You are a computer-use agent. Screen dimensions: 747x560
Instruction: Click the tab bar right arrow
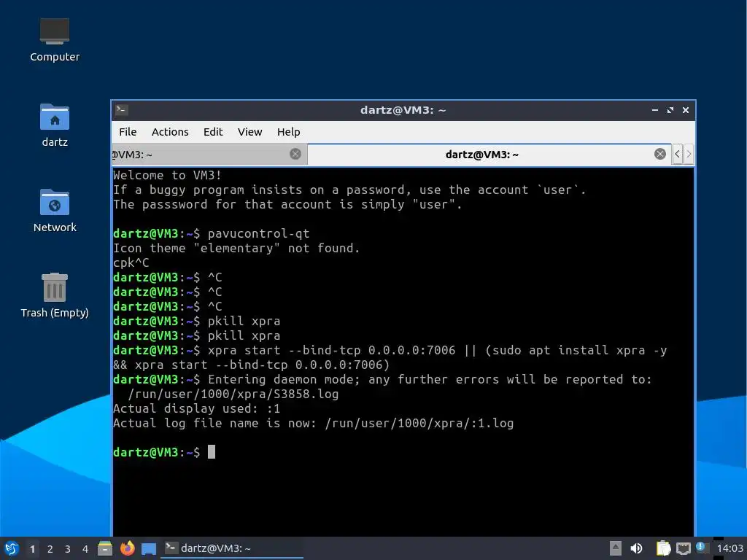688,154
